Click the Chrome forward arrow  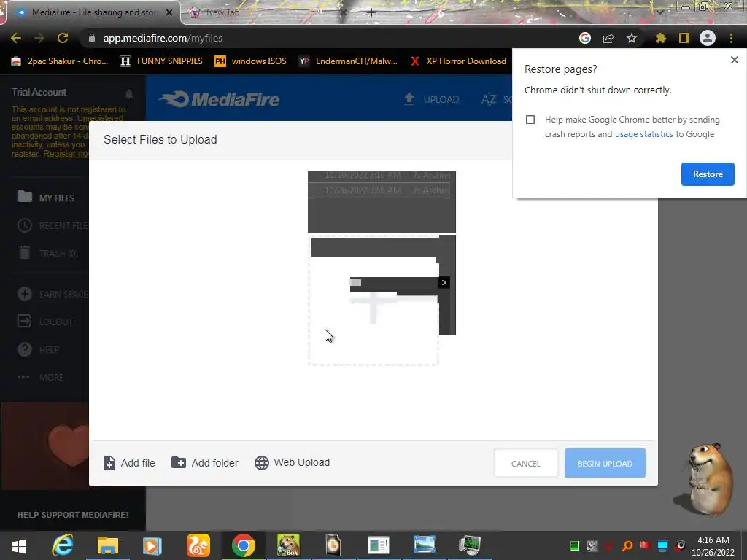[39, 38]
